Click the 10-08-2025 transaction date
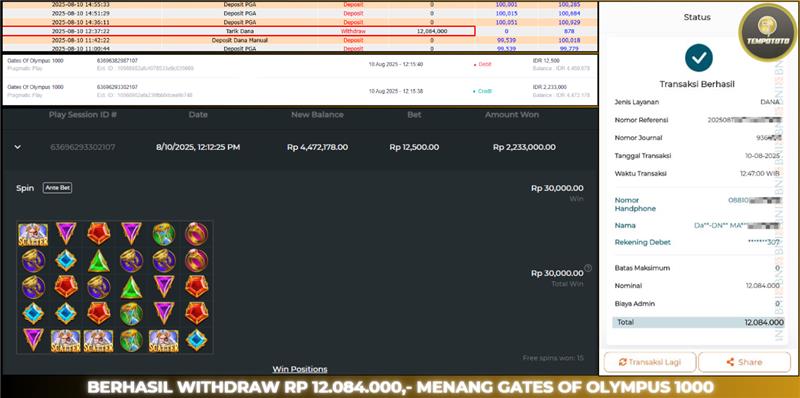Viewport: 800px width, 398px height. (x=762, y=156)
